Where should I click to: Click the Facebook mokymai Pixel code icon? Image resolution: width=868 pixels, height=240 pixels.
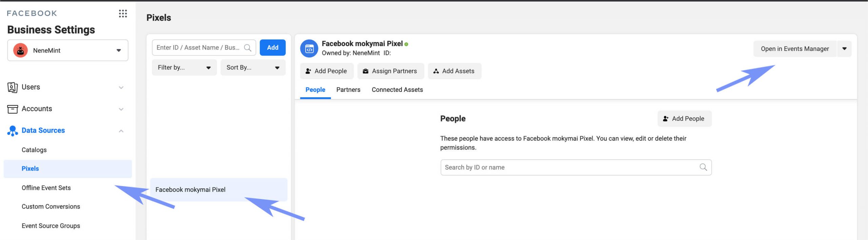309,49
